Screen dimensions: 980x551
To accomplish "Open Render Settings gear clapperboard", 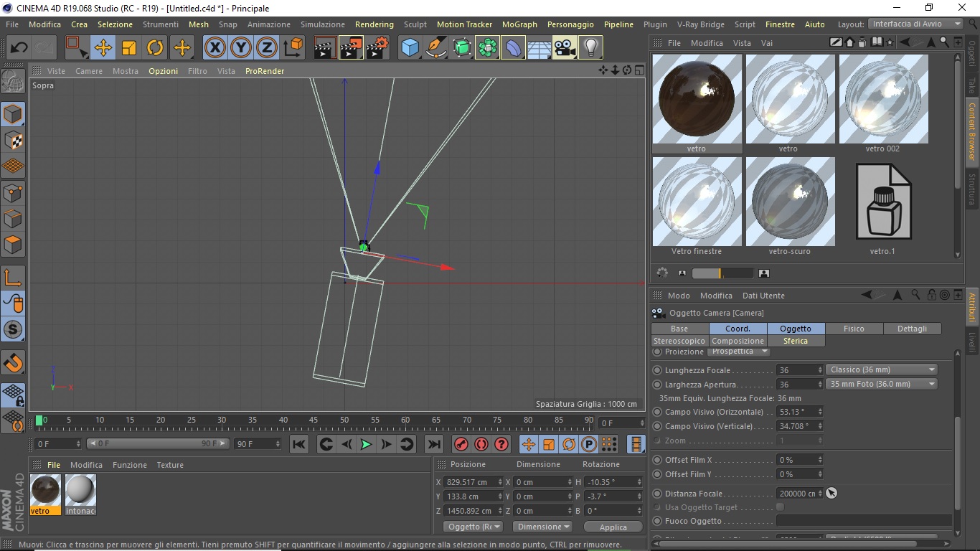I will point(377,48).
